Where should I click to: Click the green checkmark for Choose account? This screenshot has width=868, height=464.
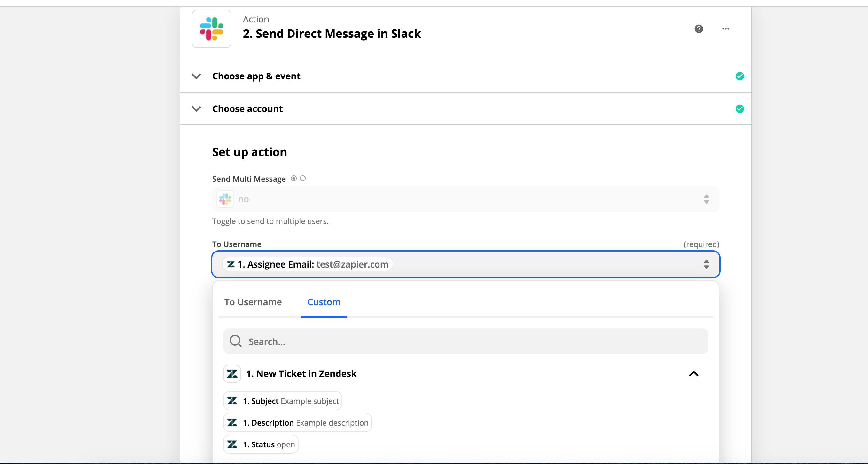(739, 108)
